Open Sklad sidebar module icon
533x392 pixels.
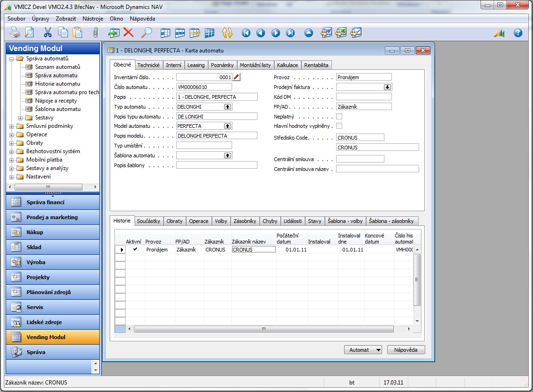[x=16, y=247]
